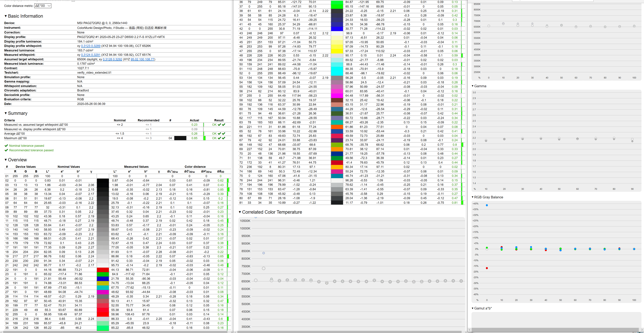Click the orange swatch of patch 64
The image size is (644, 333).
[337, 127]
